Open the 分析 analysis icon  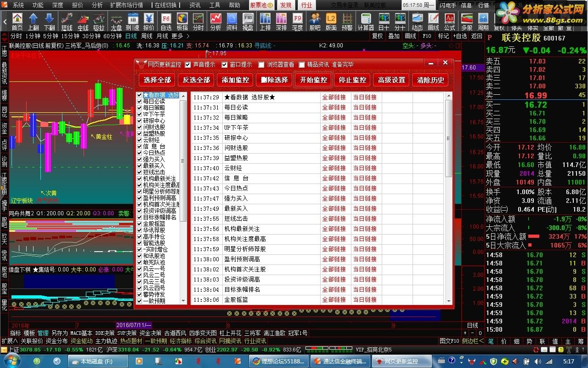[215, 21]
